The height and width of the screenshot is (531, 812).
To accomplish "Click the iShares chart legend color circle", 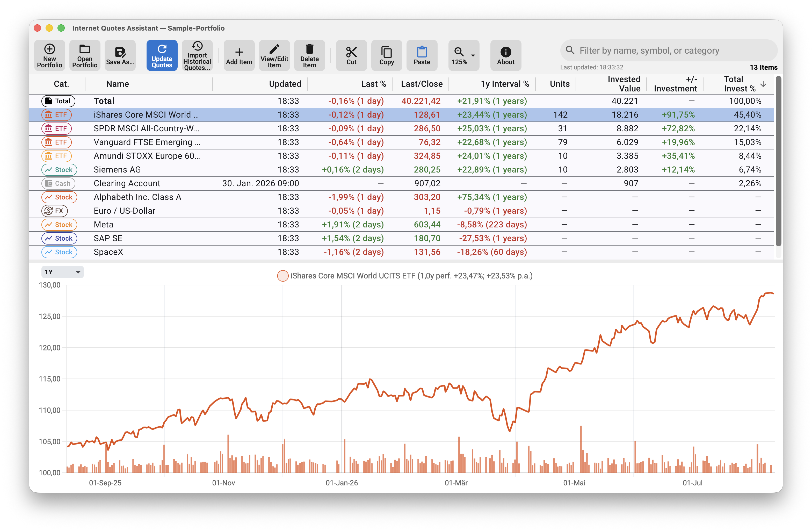I will click(x=282, y=276).
